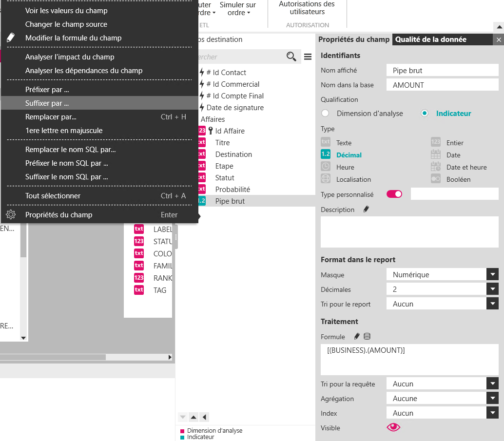Image resolution: width=504 pixels, height=441 pixels.
Task: Open the Agrégation dropdown
Action: pos(492,398)
